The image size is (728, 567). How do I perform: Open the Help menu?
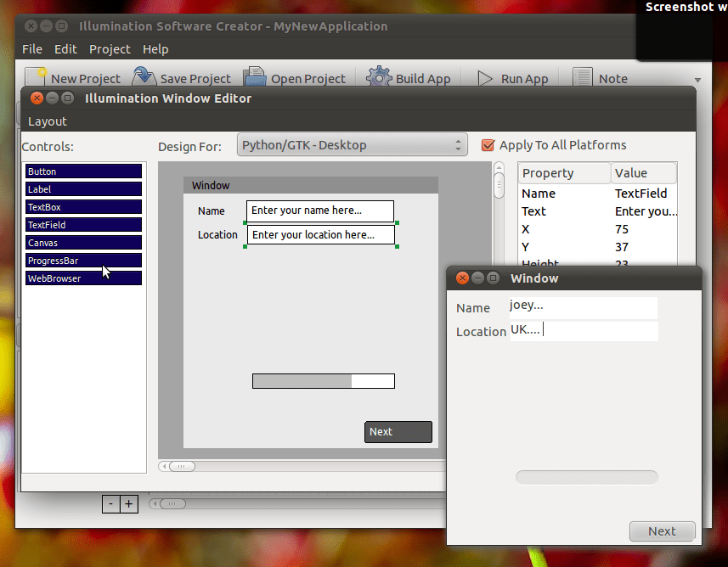pyautogui.click(x=155, y=49)
